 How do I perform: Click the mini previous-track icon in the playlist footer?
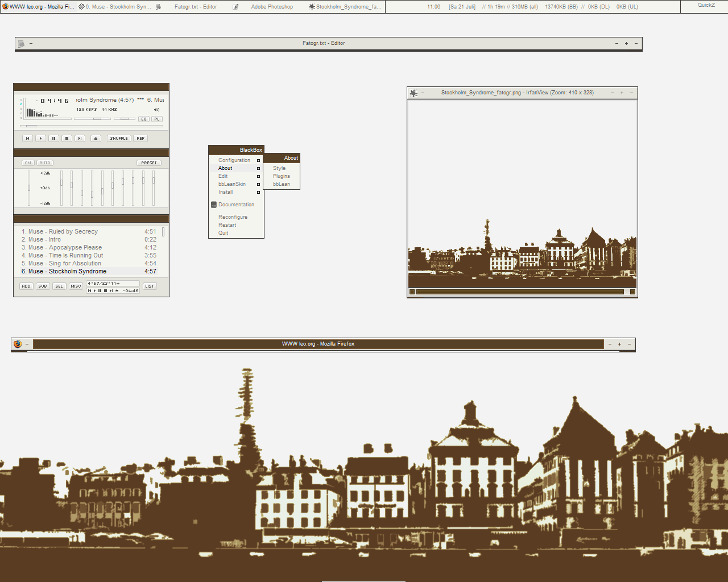[x=90, y=290]
